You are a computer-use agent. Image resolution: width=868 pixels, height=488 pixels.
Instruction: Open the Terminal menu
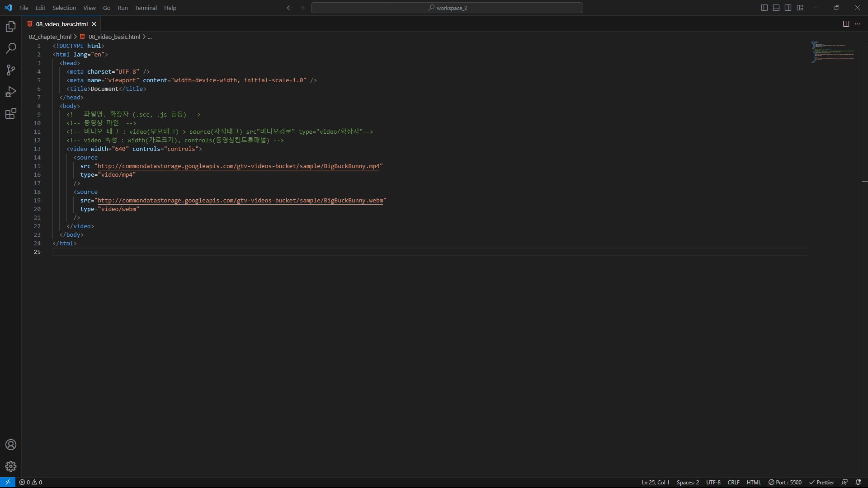pyautogui.click(x=146, y=8)
